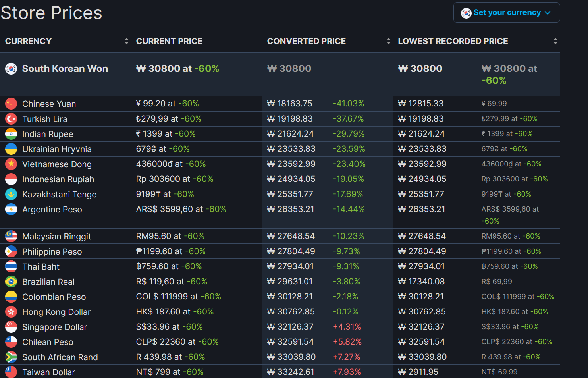Screen dimensions: 588x378
Task: Click the Argentine Peso flag icon
Action: click(11, 209)
